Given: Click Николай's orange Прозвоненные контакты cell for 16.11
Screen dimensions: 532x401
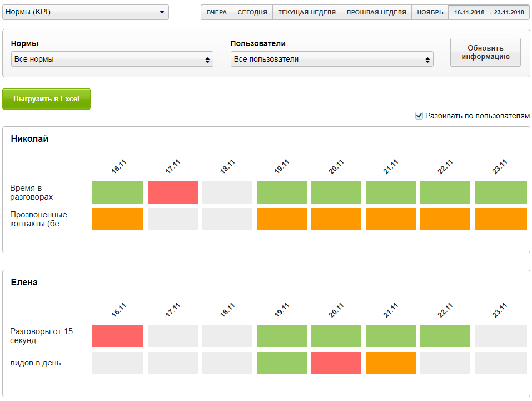Looking at the screenshot, I should (x=117, y=219).
